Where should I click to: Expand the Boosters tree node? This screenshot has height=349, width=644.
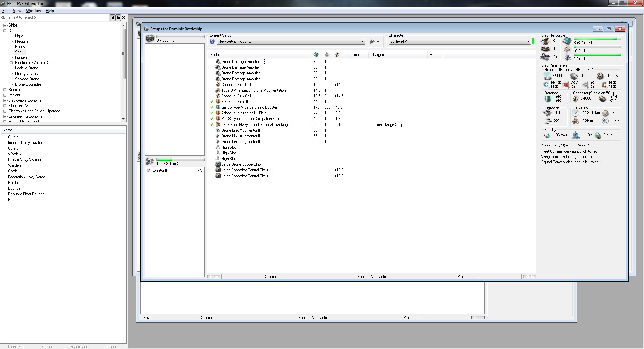5,90
